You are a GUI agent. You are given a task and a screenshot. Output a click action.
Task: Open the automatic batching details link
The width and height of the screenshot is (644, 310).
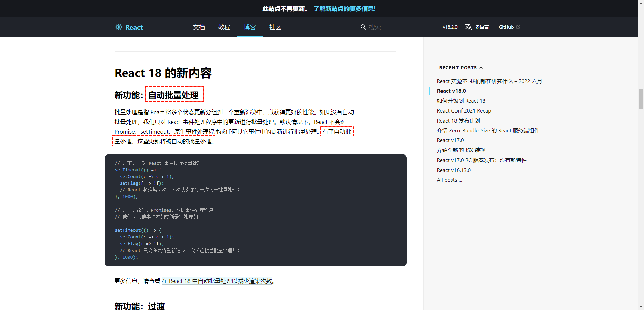[217, 281]
